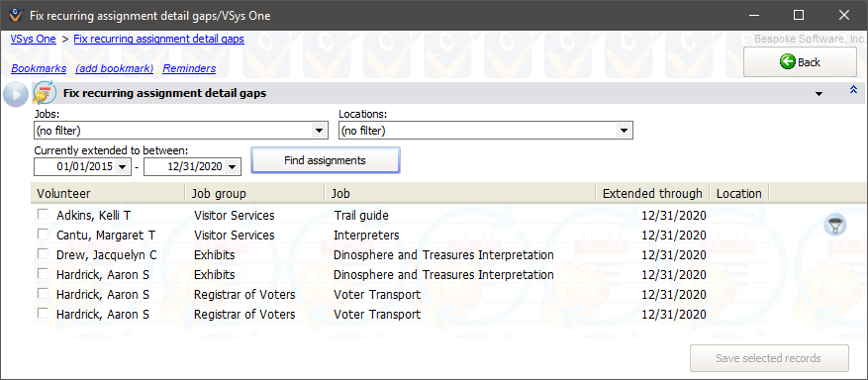Click the blue play arrow icon

16,95
